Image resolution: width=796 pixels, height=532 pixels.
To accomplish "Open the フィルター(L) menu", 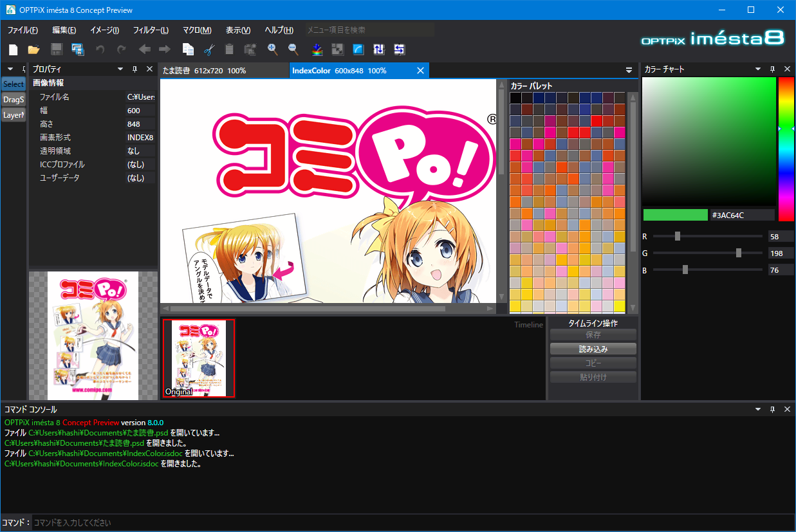I will pyautogui.click(x=151, y=30).
